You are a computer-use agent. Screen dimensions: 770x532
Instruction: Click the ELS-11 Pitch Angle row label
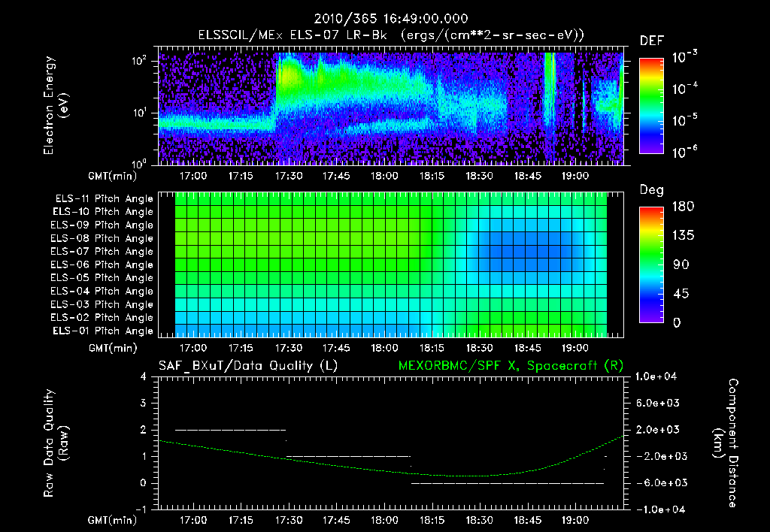pos(104,199)
